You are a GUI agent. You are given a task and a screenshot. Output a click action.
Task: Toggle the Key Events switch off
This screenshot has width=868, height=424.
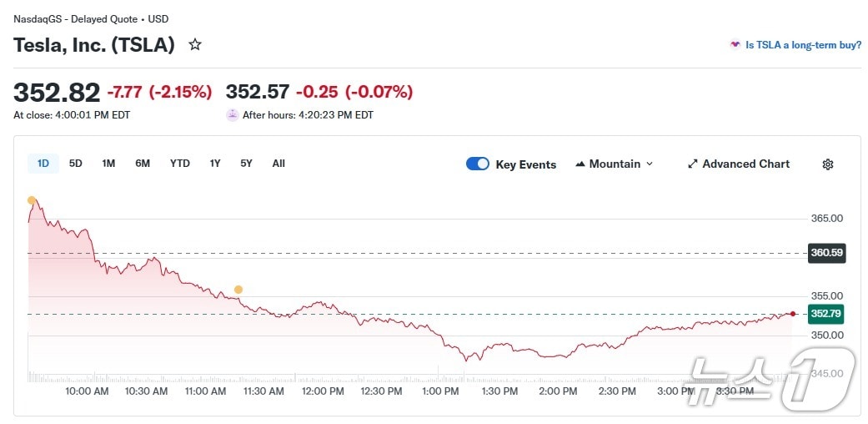[478, 164]
